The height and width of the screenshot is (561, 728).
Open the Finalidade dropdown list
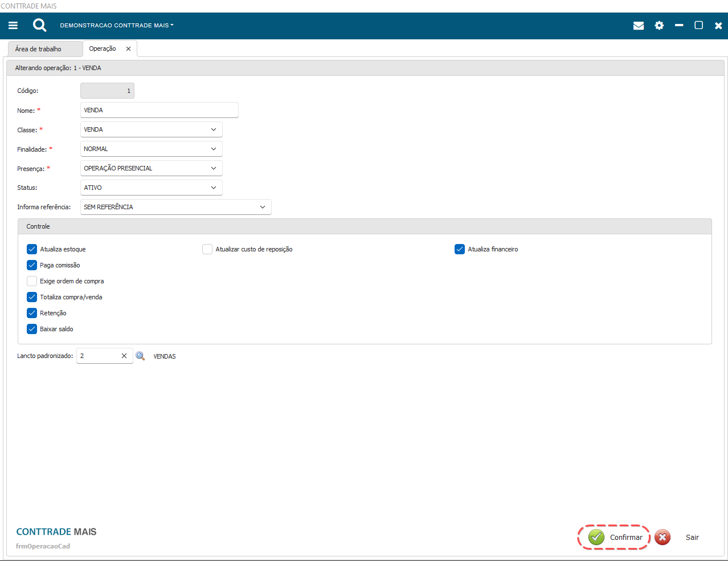214,149
